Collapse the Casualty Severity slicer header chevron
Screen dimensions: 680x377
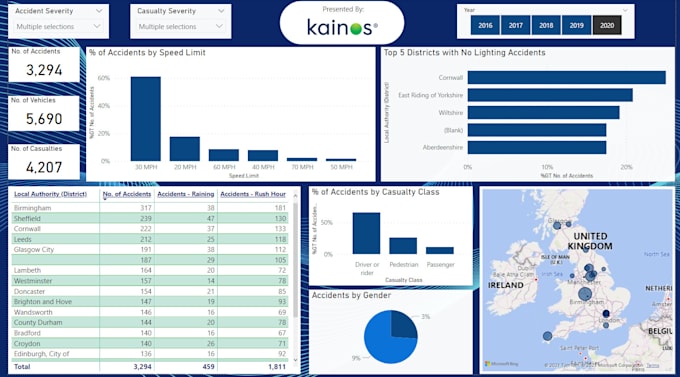tap(221, 11)
